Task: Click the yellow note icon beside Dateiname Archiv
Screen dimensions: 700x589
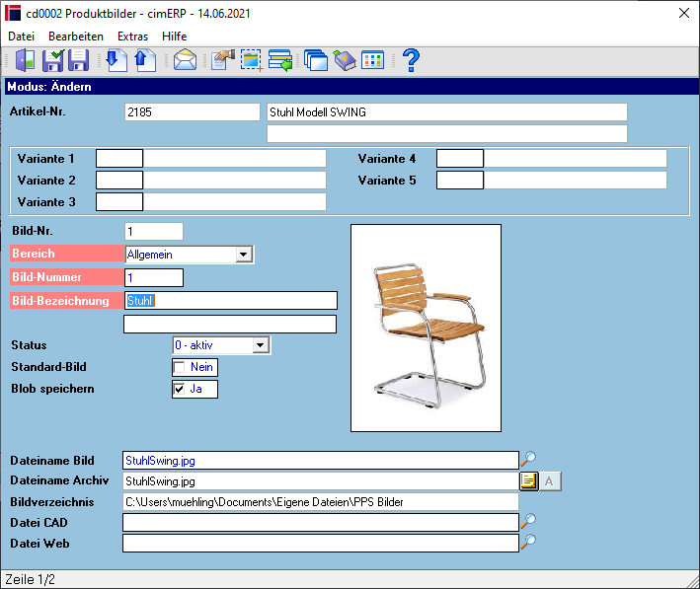Action: point(528,481)
